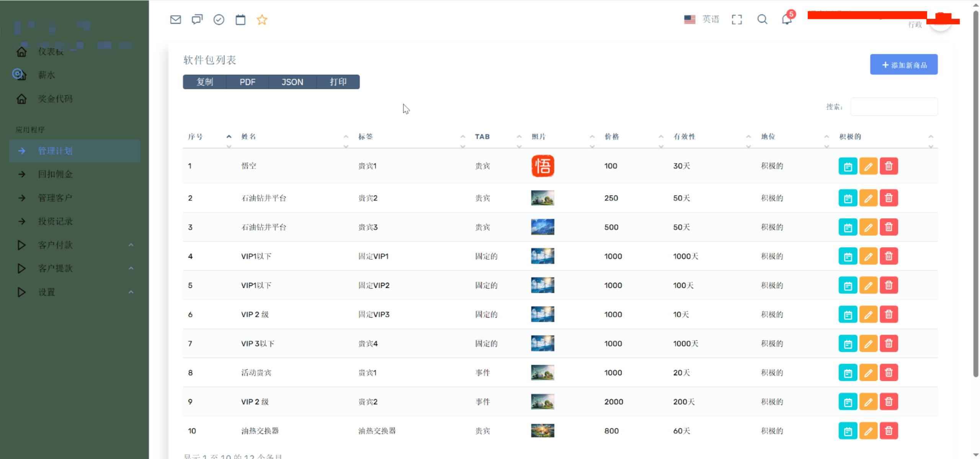
Task: Click the orange edit pencil for row 3
Action: point(868,227)
